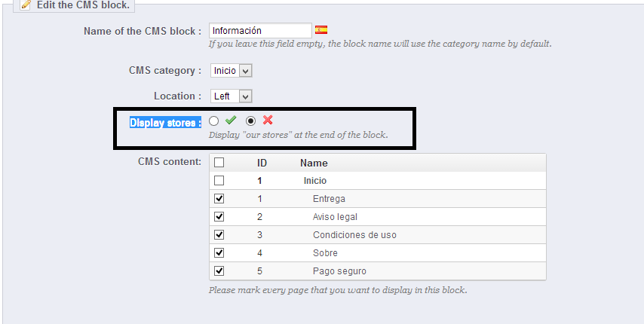
Task: Select the radio button before the green checkmark
Action: click(x=214, y=121)
